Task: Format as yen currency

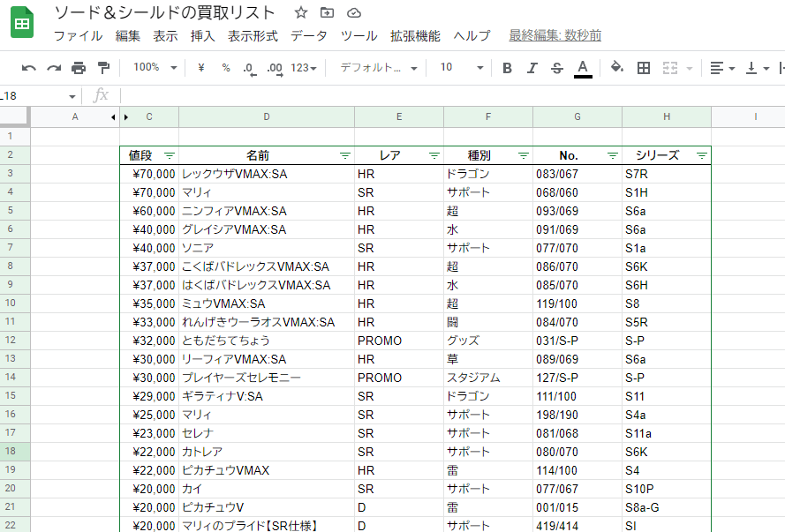Action: (200, 68)
